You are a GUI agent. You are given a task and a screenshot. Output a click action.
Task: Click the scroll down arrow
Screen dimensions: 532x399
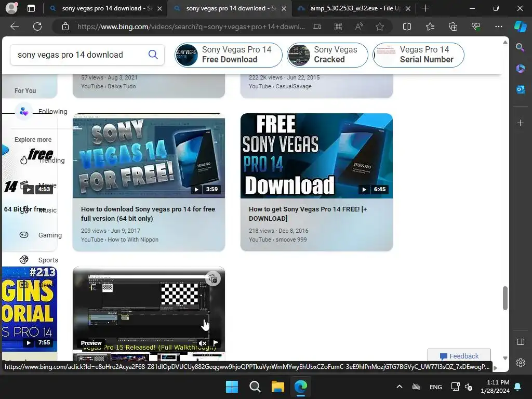(x=505, y=358)
